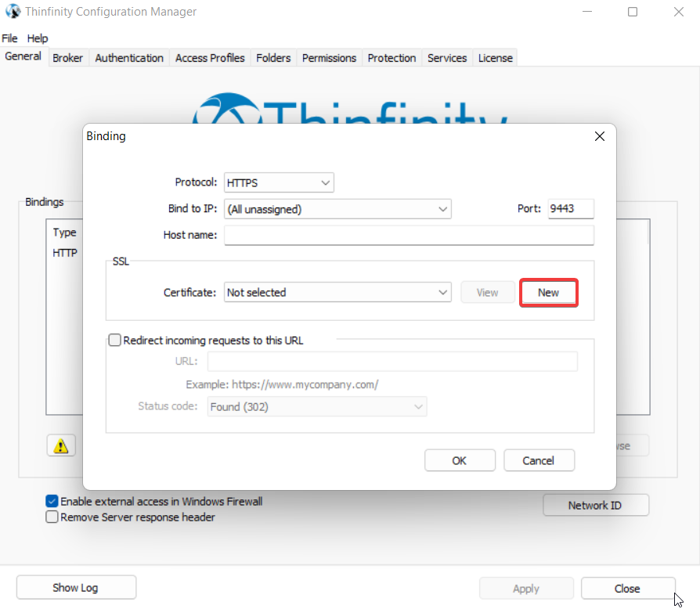Viewport: 700px width, 609px height.
Task: Click the redirect URL input field
Action: [x=392, y=361]
